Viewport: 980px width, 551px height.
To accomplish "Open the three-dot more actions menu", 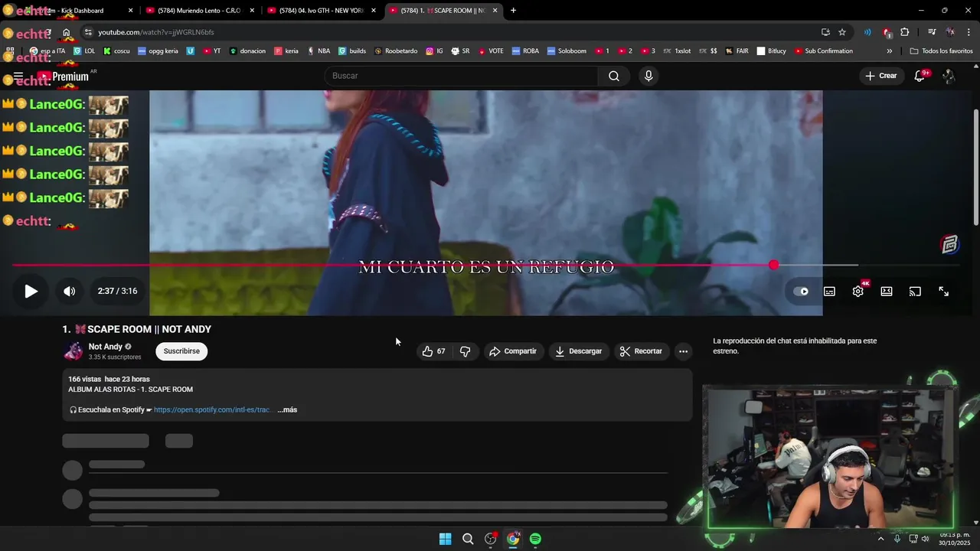I will tap(683, 351).
